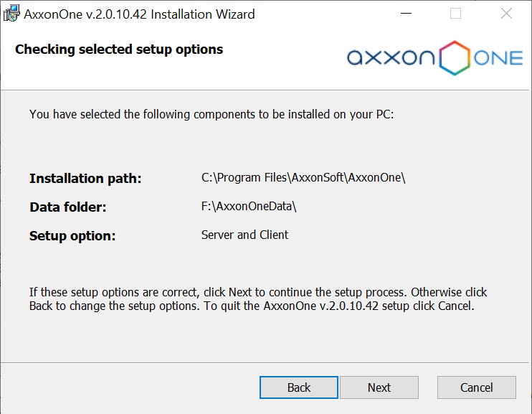Viewport: 532px width, 414px height.
Task: Click the F:\AxxonOneData\ folder value
Action: [249, 207]
